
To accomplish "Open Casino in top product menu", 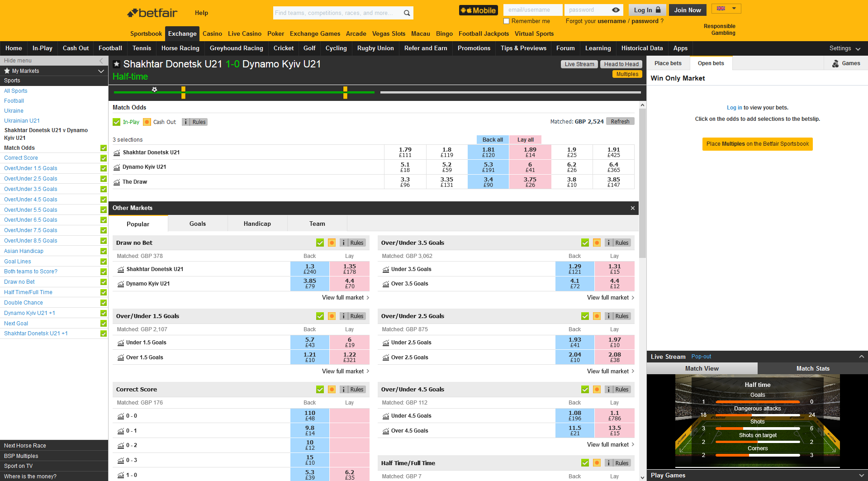I will [212, 34].
